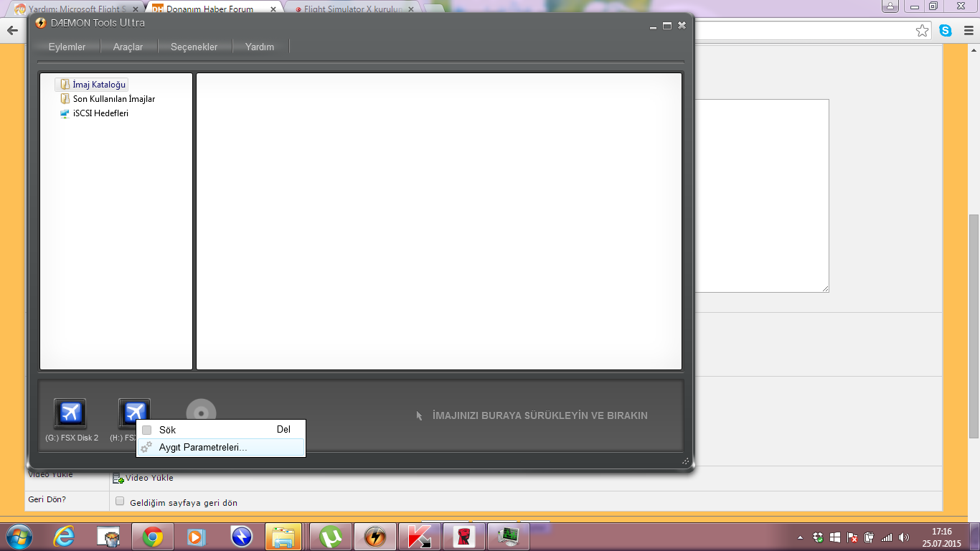Show hidden system tray icons

[x=801, y=537]
